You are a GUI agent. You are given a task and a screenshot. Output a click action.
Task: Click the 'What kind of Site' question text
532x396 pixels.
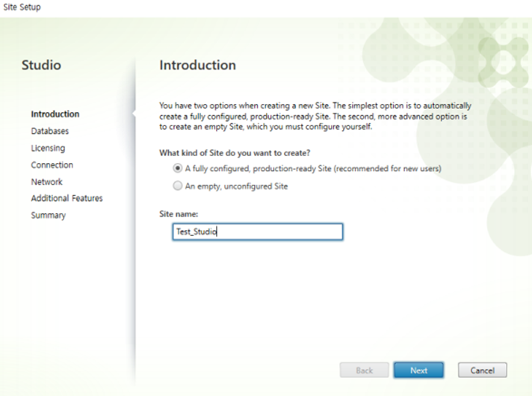coord(235,153)
